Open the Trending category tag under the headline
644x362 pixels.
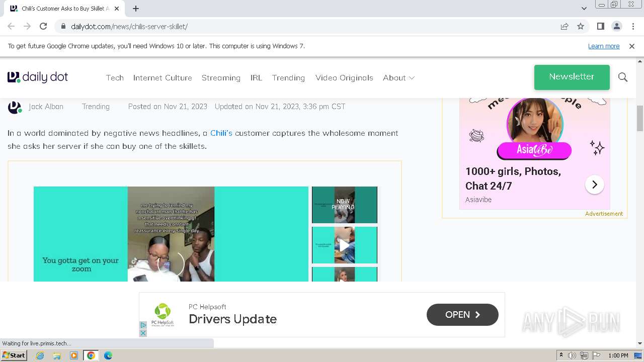(96, 107)
